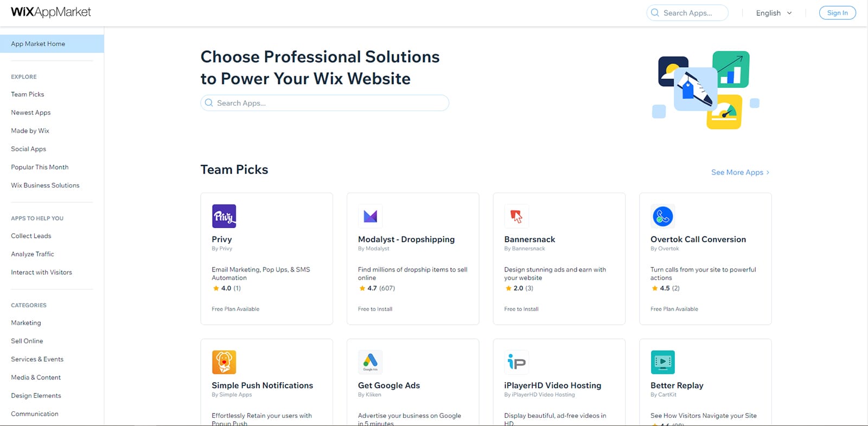Image resolution: width=868 pixels, height=426 pixels.
Task: Open the Privy app icon
Action: [x=224, y=216]
